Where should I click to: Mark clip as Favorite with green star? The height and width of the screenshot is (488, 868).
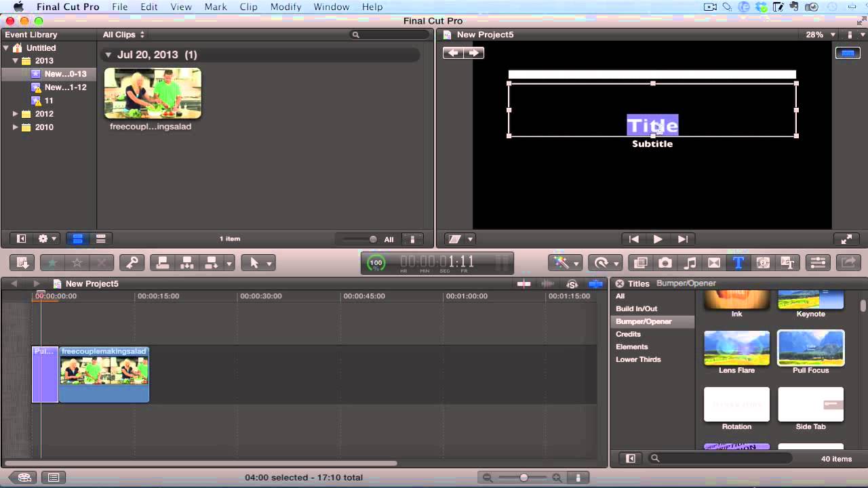pyautogui.click(x=52, y=263)
